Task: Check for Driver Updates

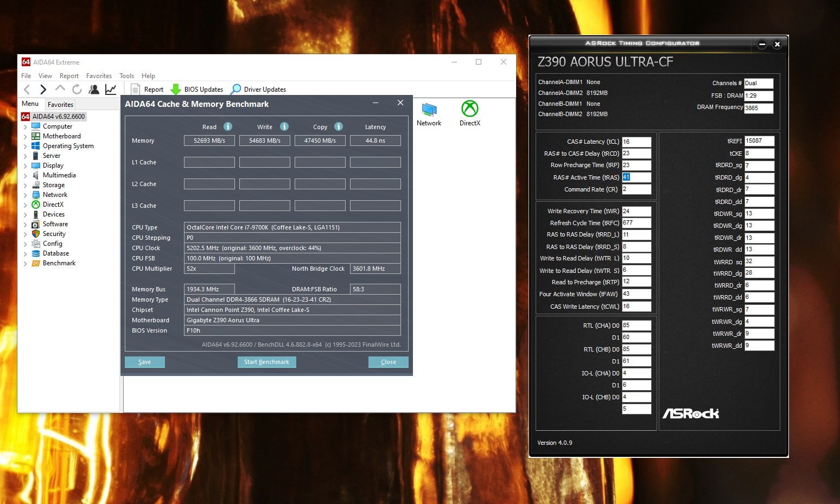Action: 258,90
